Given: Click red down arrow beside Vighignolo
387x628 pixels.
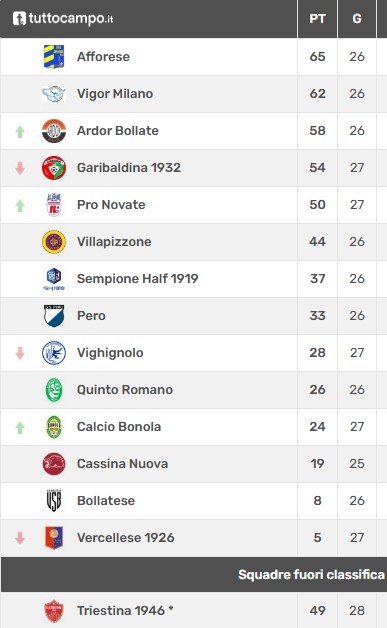Looking at the screenshot, I should (x=20, y=353).
